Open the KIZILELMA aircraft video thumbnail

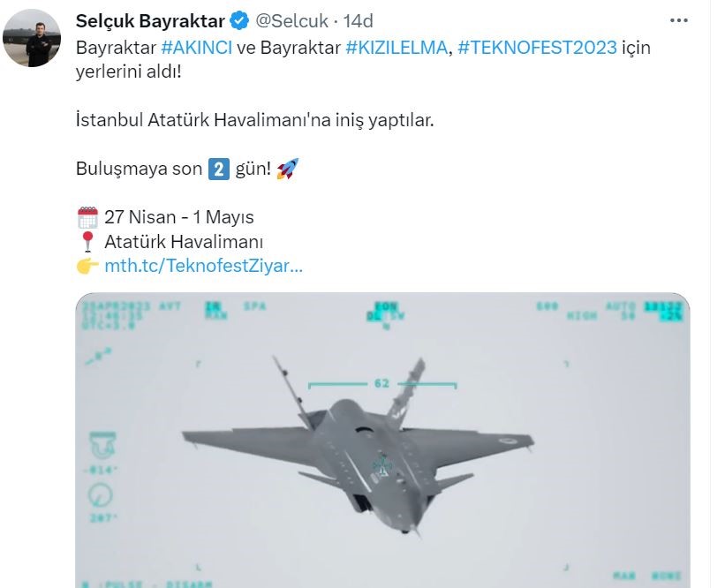click(382, 440)
